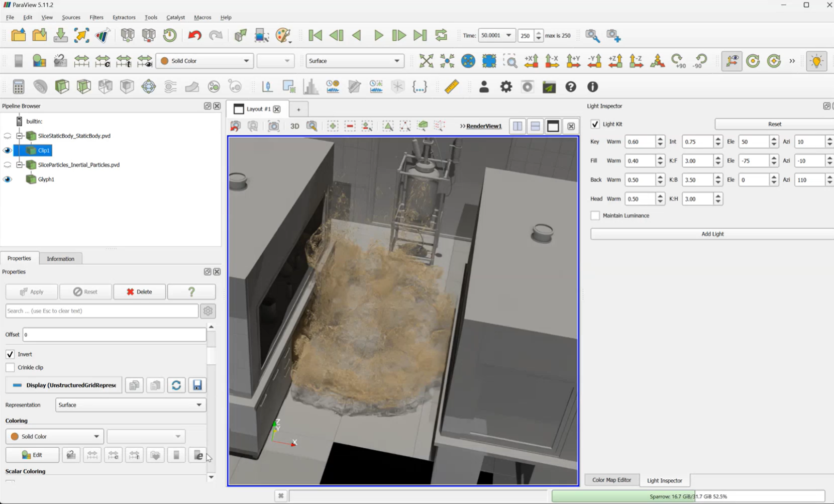Click Zoom To Box icon
The width and height of the screenshot is (834, 504).
[x=510, y=61]
